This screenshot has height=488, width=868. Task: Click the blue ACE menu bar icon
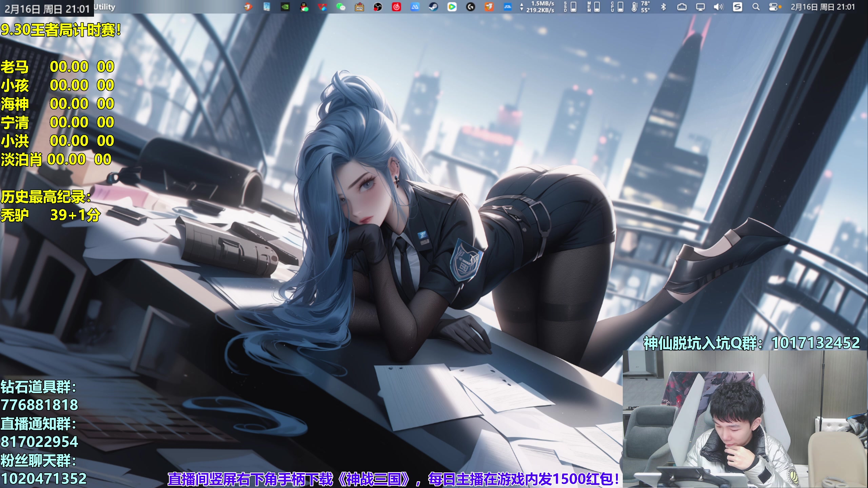tap(508, 7)
